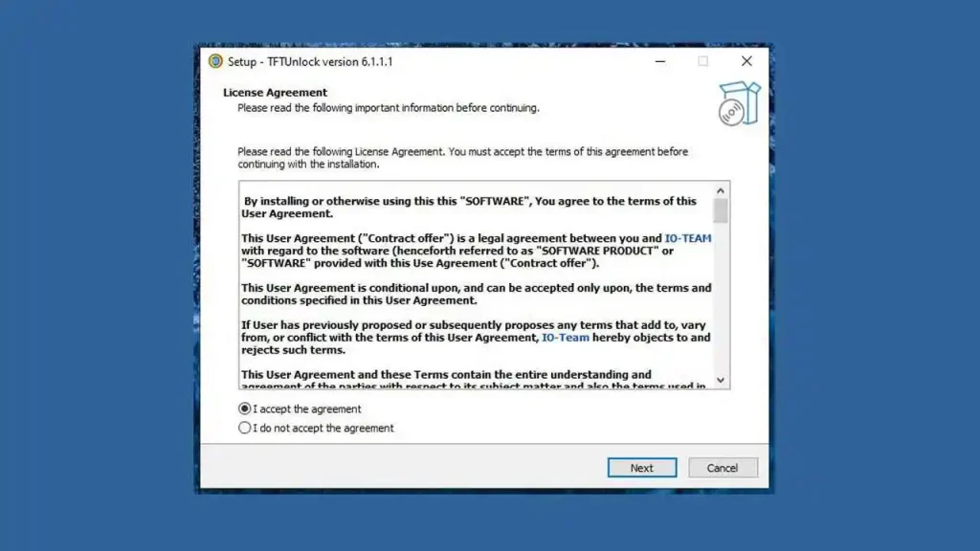This screenshot has width=980, height=551.
Task: Click the disabled maximize button
Action: (x=703, y=61)
